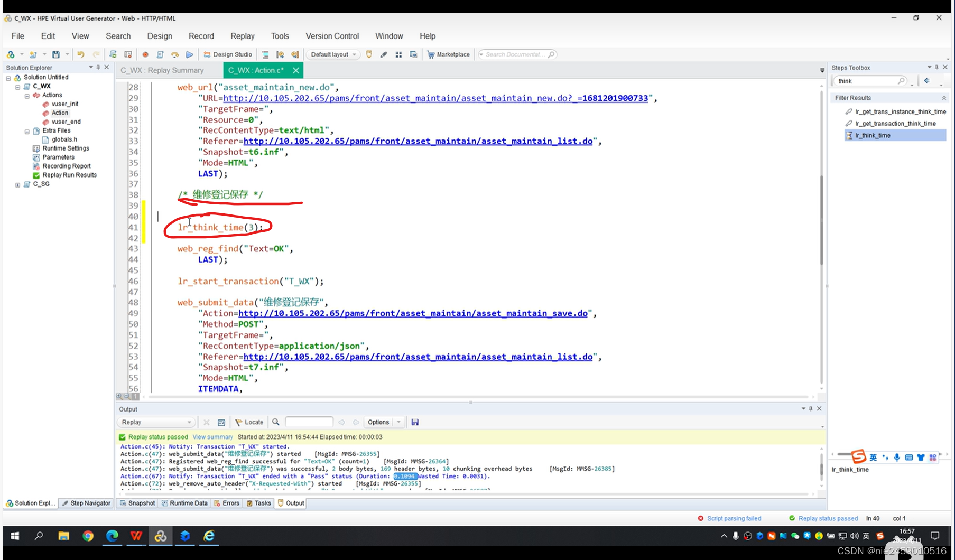Collapse the Solution Untitled tree node
Viewport: 955px width, 560px height.
pos(8,78)
